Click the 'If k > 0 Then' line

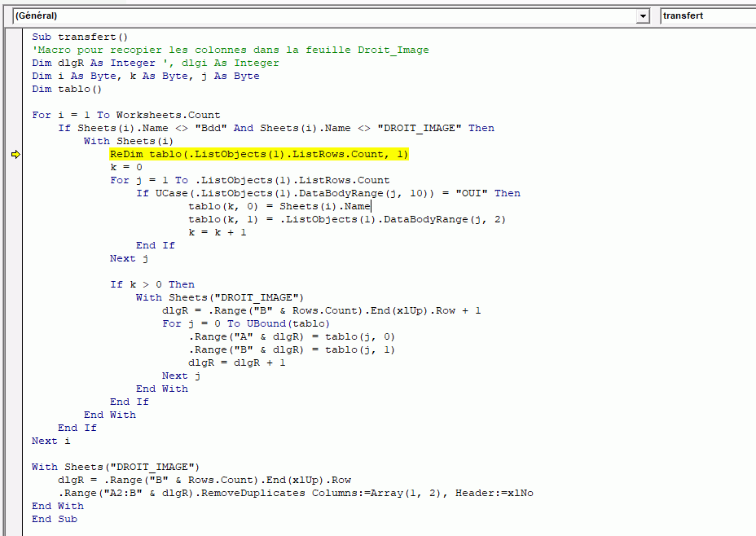coord(152,284)
